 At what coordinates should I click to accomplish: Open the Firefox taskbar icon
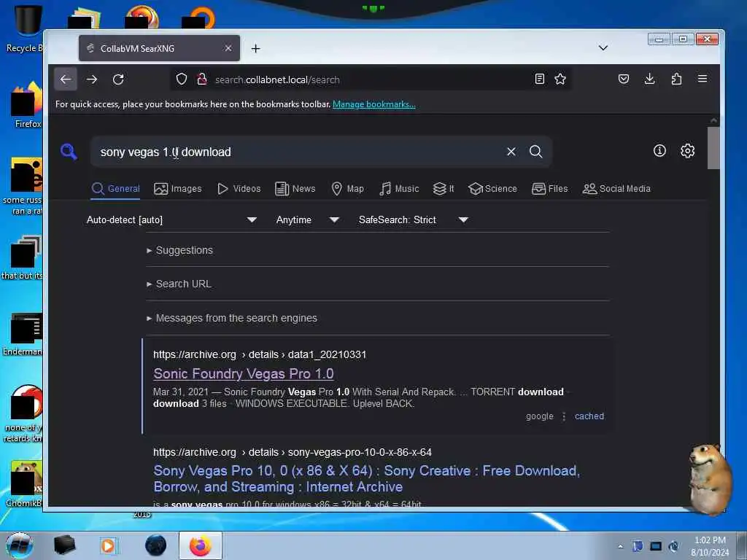[x=201, y=545]
